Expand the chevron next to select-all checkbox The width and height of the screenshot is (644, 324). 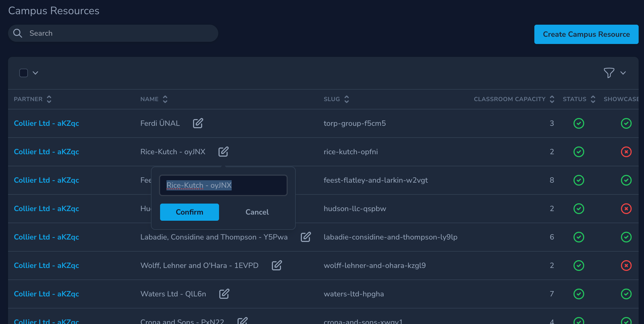pyautogui.click(x=35, y=73)
